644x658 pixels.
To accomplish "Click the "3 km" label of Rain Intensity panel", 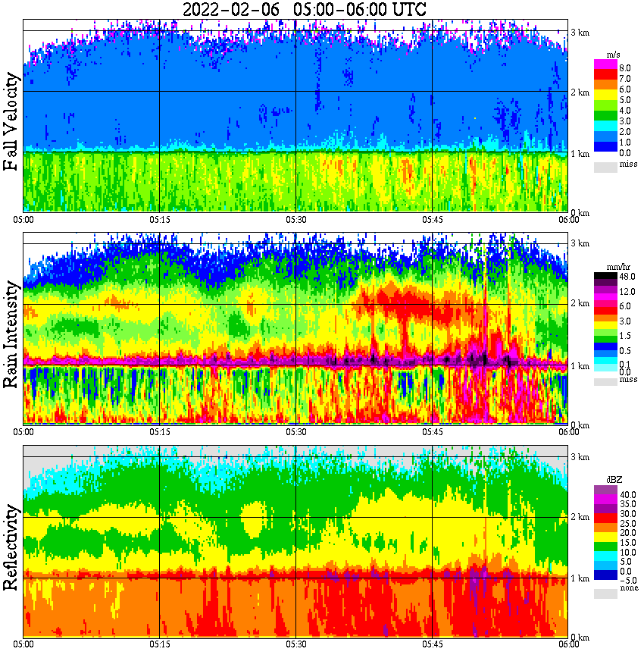I will tap(580, 243).
